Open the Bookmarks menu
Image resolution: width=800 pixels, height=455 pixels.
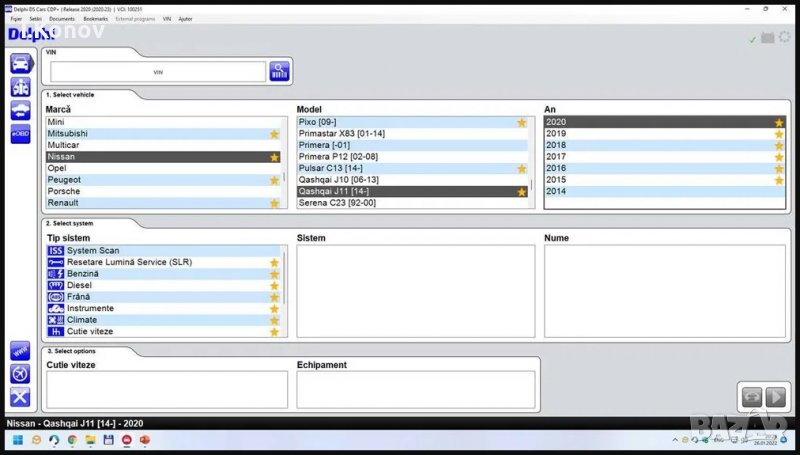click(96, 18)
